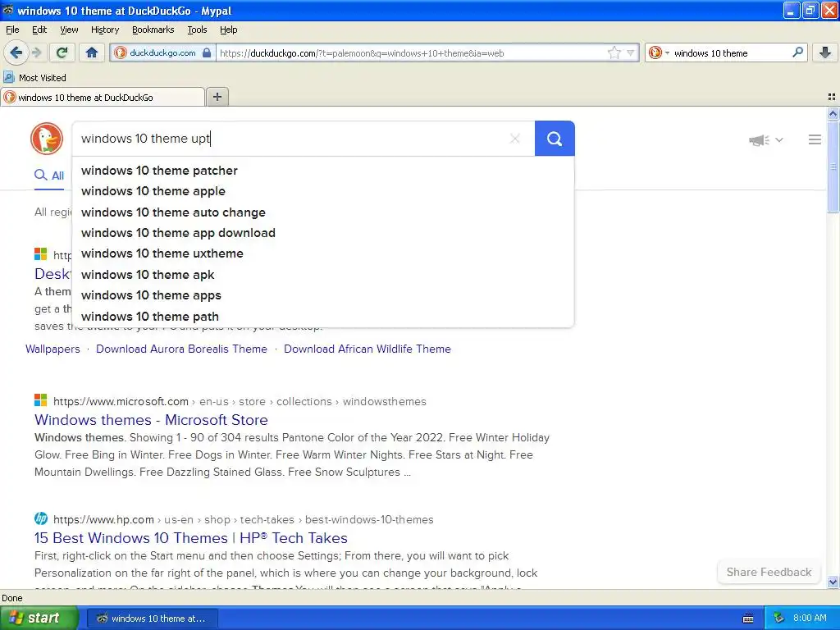Viewport: 840px width, 630px height.
Task: Click the HP favicon beside hp.com result
Action: pos(41,518)
